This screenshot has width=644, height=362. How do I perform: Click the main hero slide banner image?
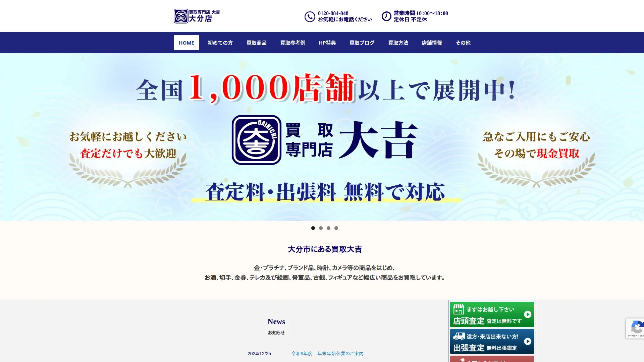[x=322, y=137]
